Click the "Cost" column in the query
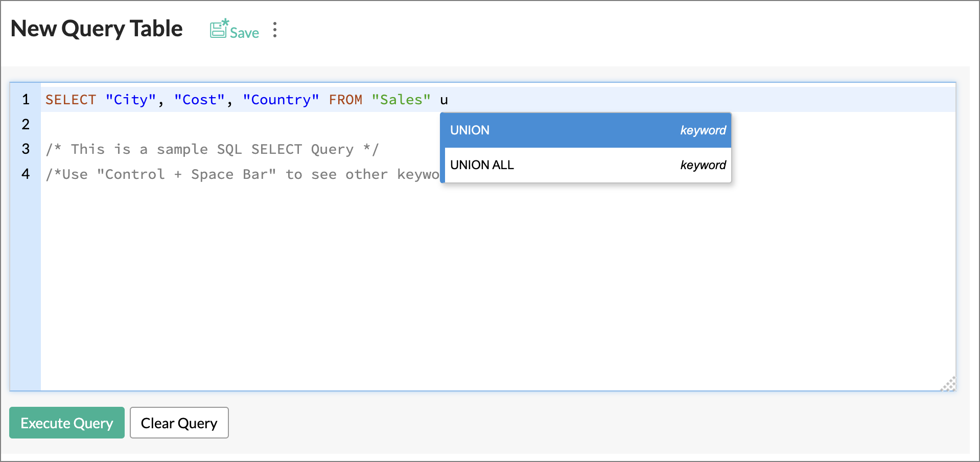980x462 pixels. point(199,100)
